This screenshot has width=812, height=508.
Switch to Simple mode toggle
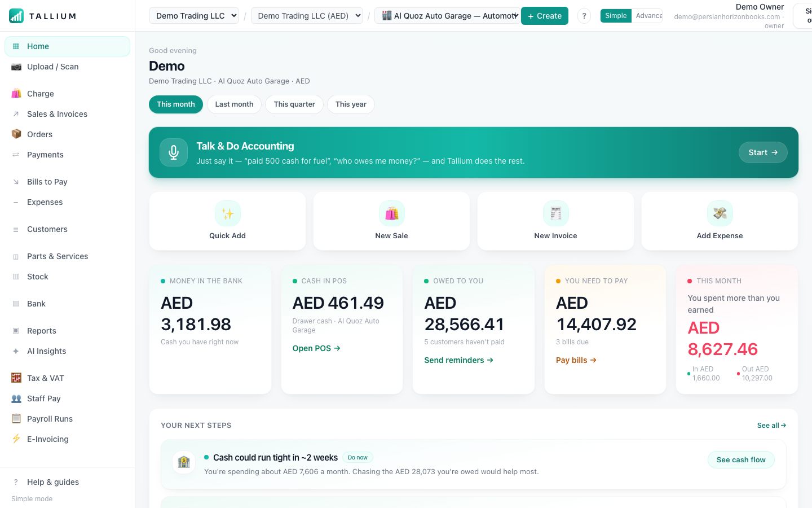[616, 16]
